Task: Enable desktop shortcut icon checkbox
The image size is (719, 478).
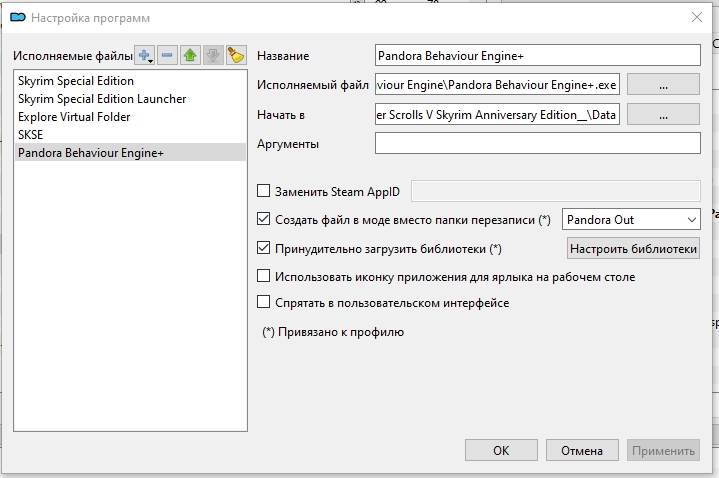Action: tap(263, 276)
